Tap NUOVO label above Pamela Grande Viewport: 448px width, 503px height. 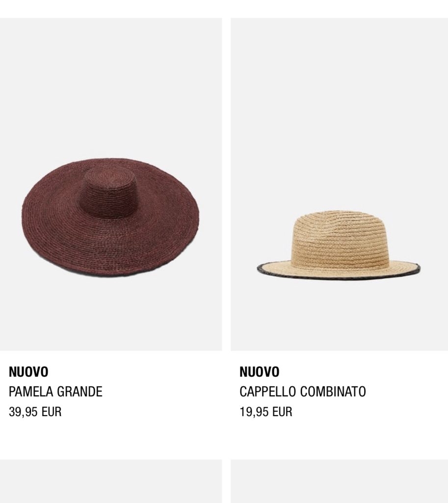tap(28, 372)
